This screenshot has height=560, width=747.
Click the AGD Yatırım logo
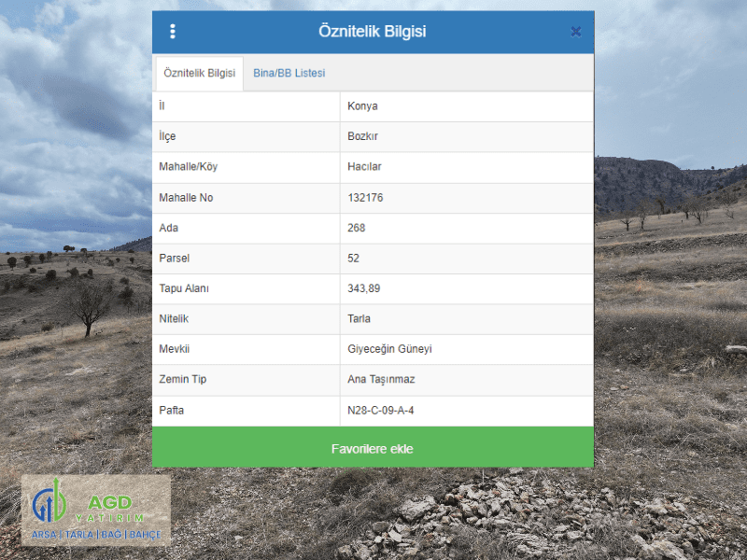pyautogui.click(x=96, y=511)
